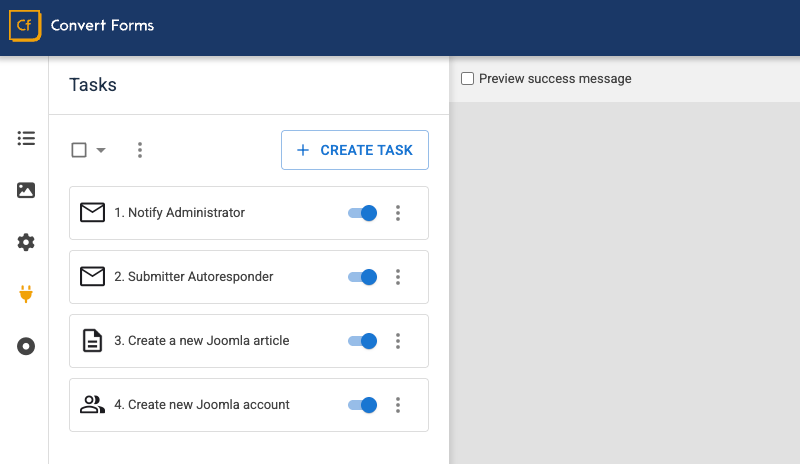Click the 'Convert Forms' title text
800x464 pixels.
(x=102, y=26)
